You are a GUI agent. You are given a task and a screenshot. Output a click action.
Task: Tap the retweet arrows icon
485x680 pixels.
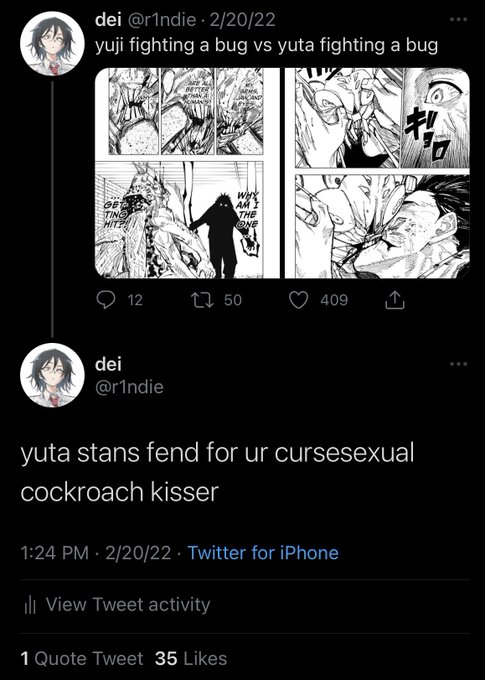(203, 300)
